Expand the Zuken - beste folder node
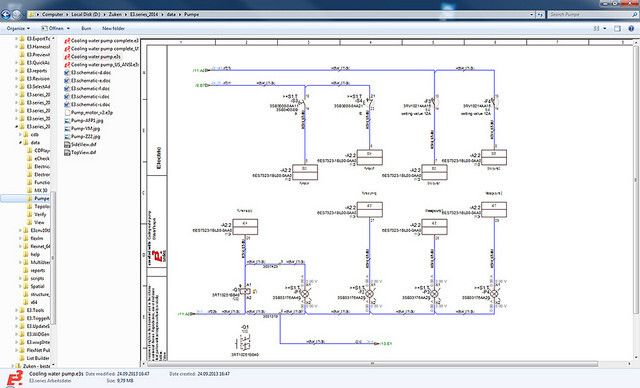The image size is (640, 388). click(13, 366)
